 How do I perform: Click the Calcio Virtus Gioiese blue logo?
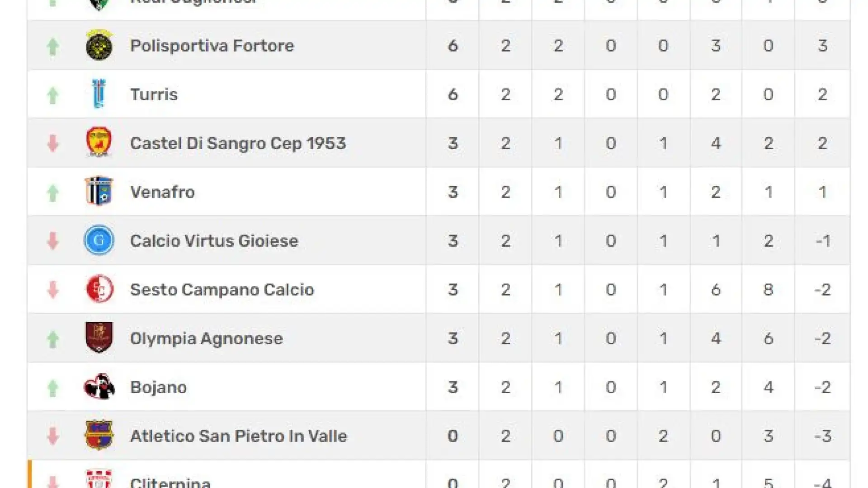pyautogui.click(x=99, y=240)
